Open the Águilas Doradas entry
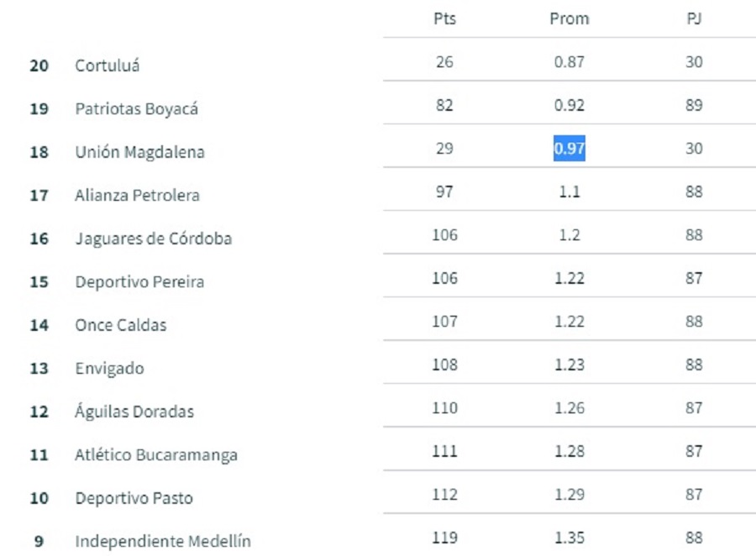756x556 pixels. pos(134,412)
